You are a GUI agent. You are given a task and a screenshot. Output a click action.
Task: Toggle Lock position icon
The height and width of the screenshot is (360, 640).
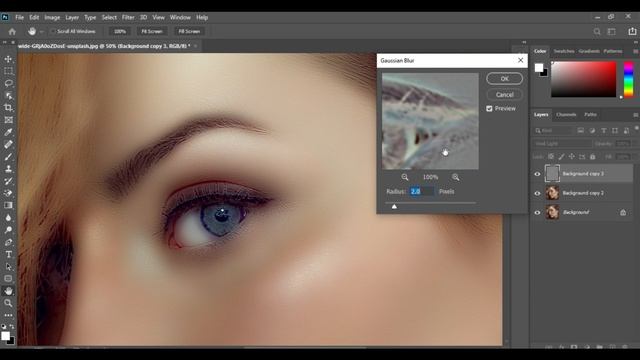point(572,157)
